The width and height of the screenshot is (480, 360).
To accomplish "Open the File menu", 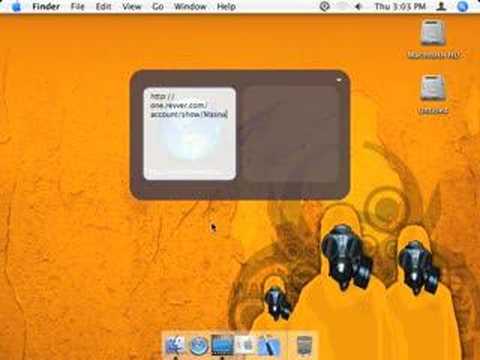I will coord(77,6).
